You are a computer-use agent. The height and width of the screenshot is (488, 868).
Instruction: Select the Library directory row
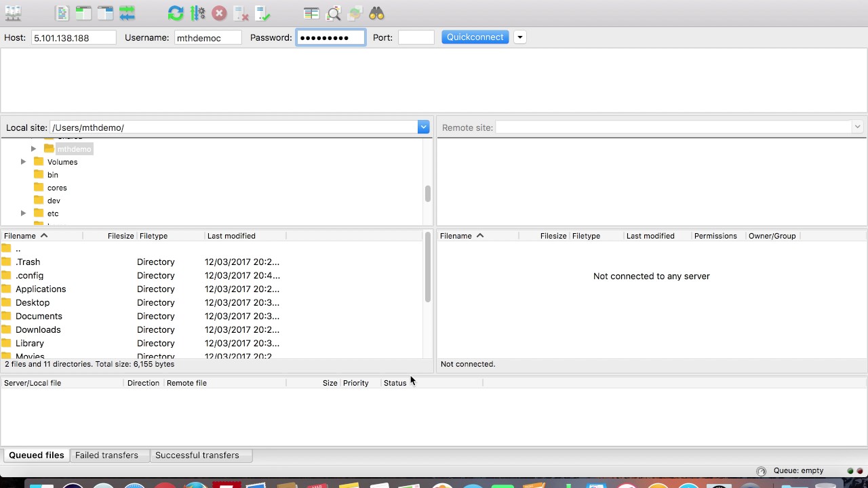tap(212, 343)
